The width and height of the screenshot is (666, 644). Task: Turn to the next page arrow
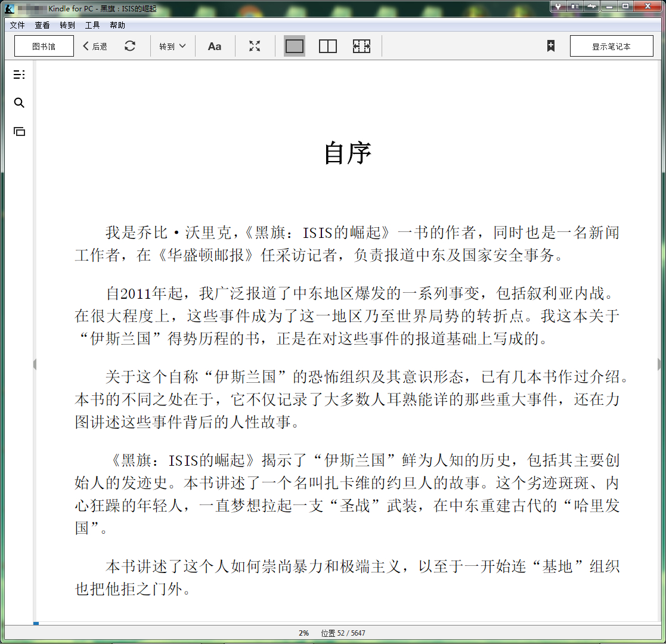tap(659, 364)
